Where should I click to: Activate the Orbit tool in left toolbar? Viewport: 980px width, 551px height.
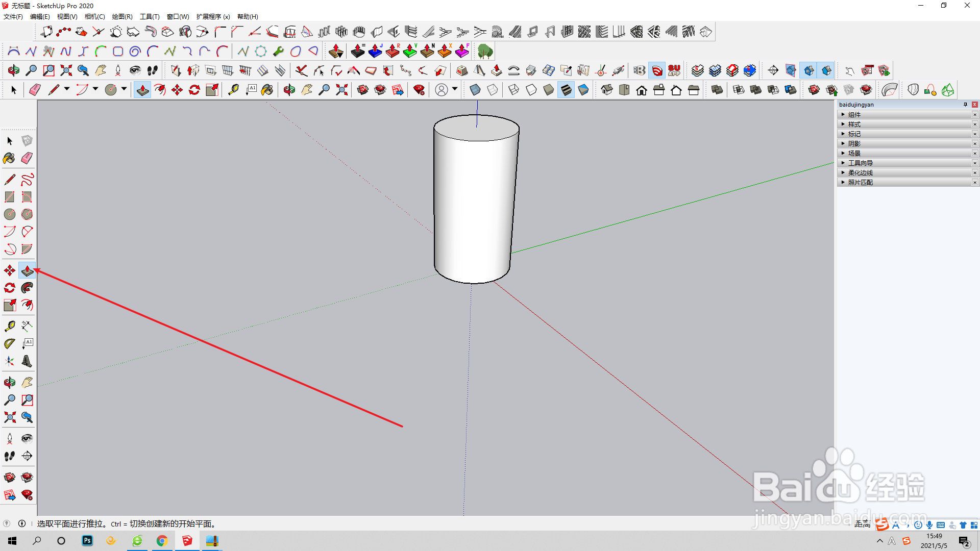pos(10,383)
